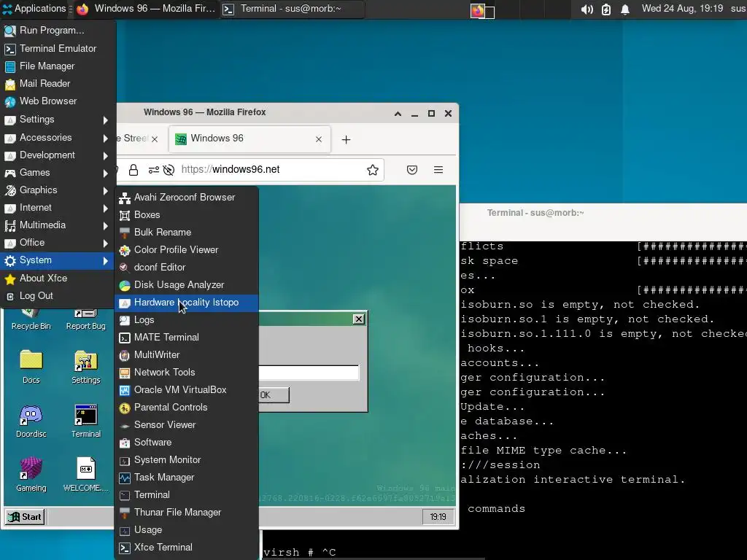This screenshot has height=560, width=747.
Task: Open Software from System submenu
Action: pyautogui.click(x=186, y=443)
